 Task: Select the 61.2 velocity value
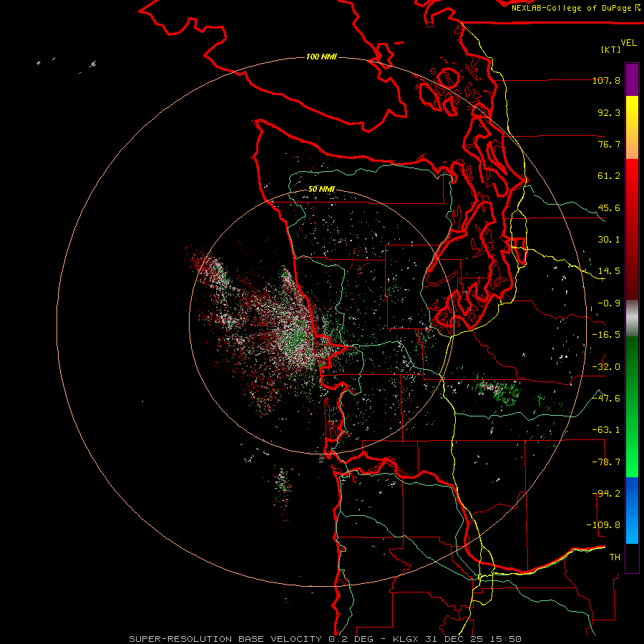(609, 176)
